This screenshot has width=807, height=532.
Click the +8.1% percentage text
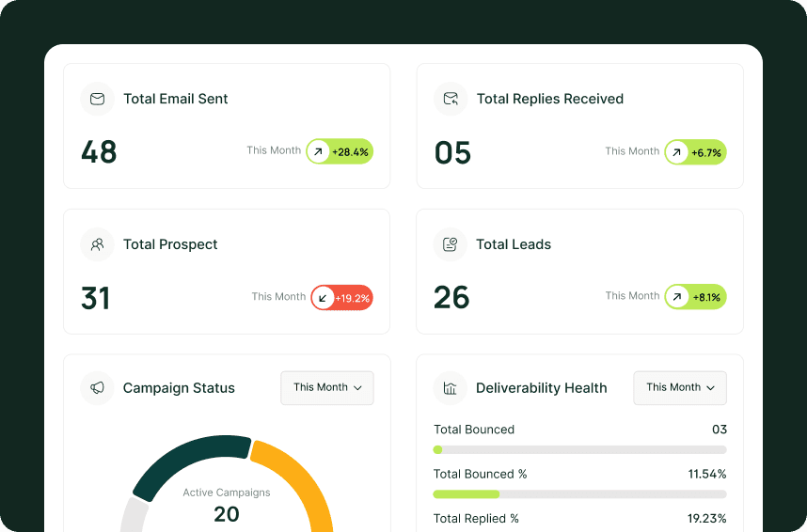pyautogui.click(x=706, y=297)
